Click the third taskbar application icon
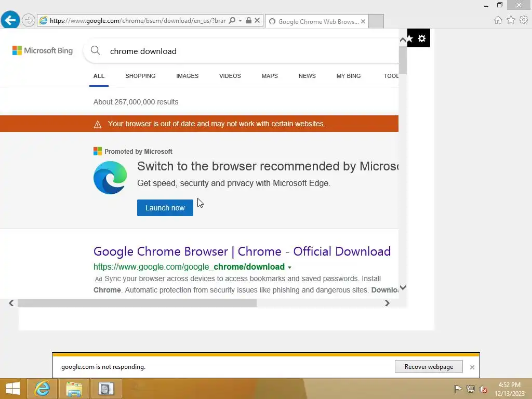Viewport: 532px width, 399px height. click(x=106, y=389)
